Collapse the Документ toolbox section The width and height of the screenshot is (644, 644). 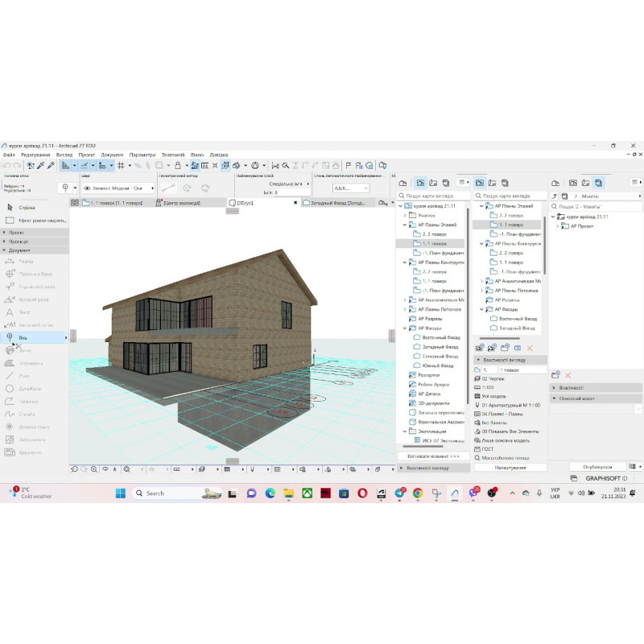click(4, 250)
